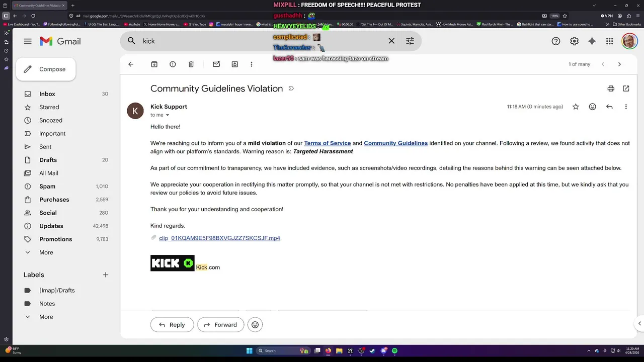This screenshot has height=362, width=644.
Task: Show search options filter icon
Action: pos(410,41)
